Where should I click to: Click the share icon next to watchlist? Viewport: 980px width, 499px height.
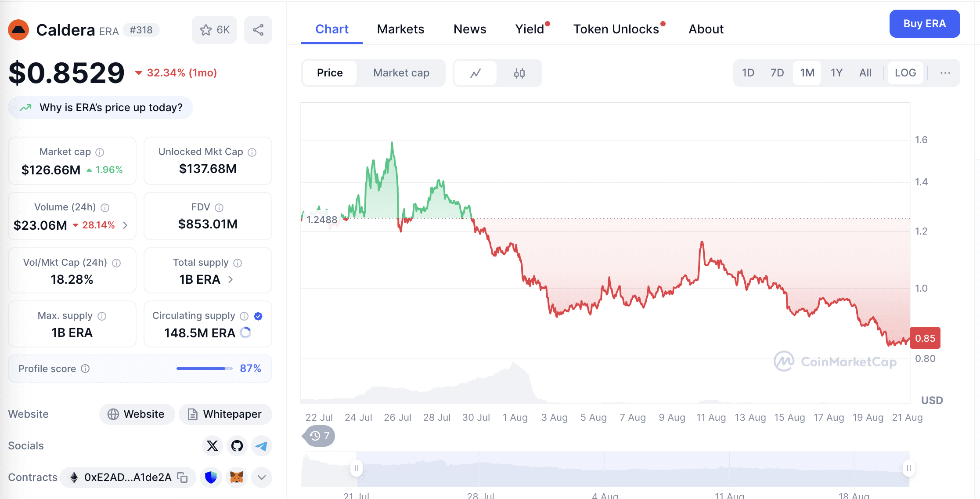pyautogui.click(x=258, y=30)
